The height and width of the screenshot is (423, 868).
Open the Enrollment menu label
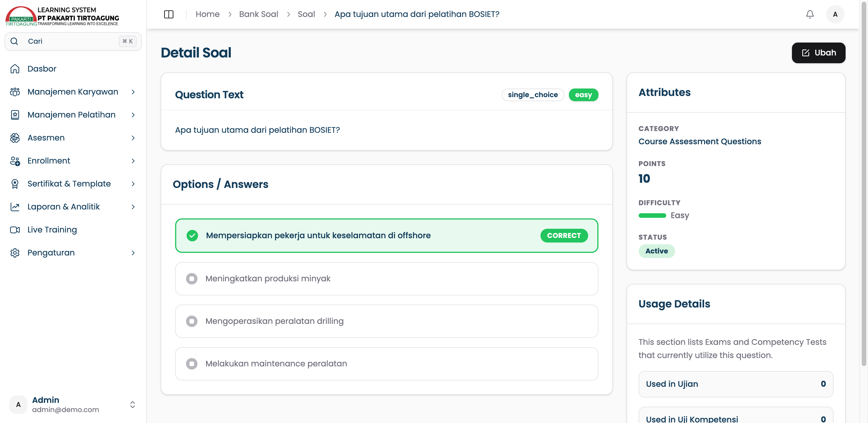tap(49, 161)
